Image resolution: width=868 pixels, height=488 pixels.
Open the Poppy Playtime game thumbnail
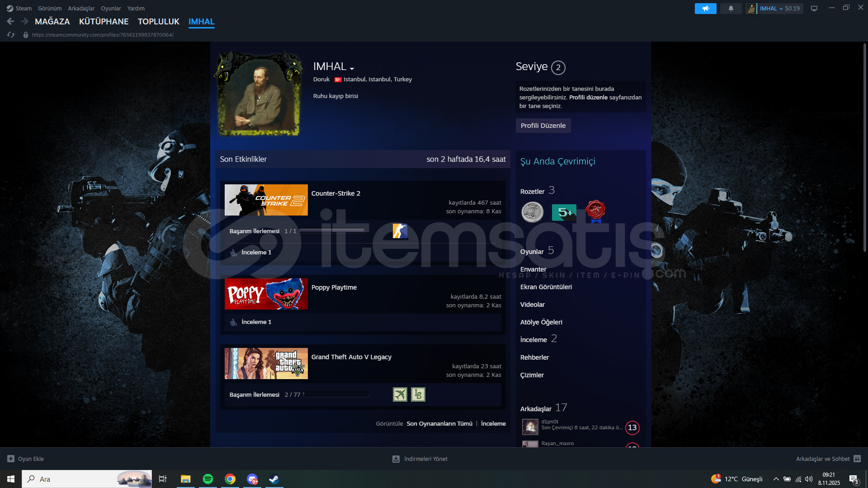[266, 294]
